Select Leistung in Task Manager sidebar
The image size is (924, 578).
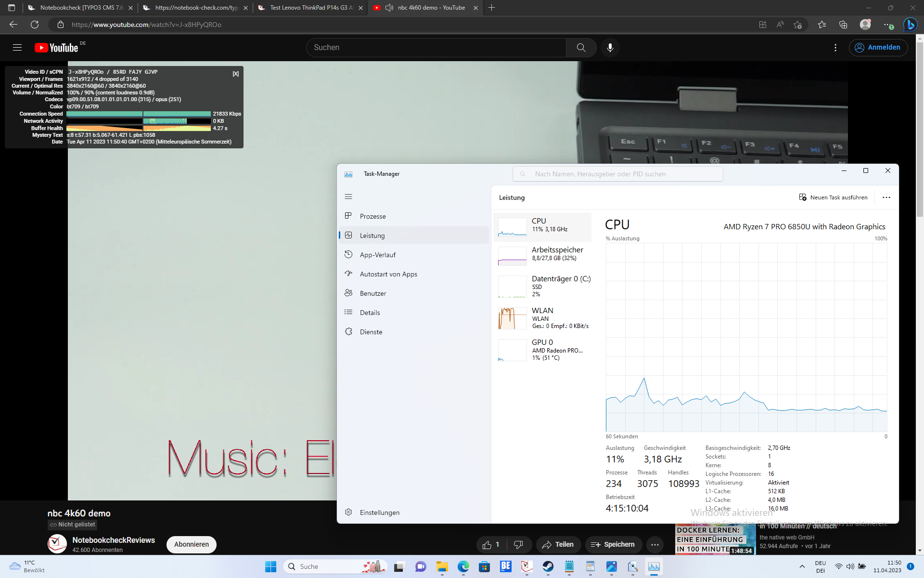[414, 236]
